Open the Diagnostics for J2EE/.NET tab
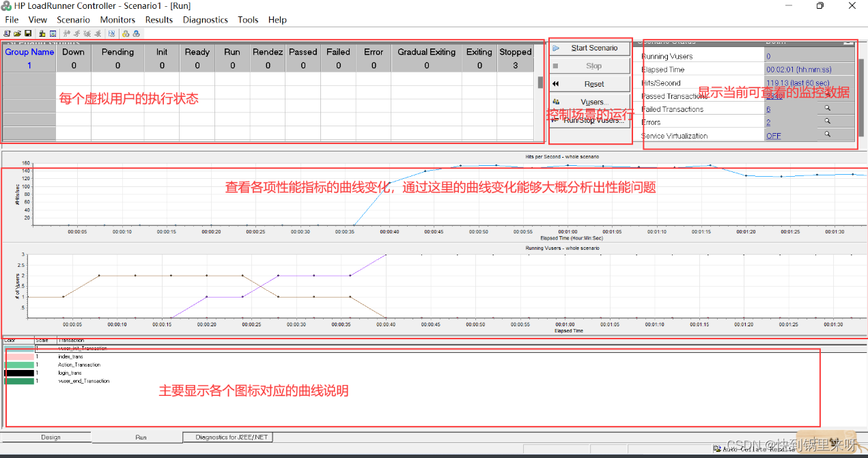This screenshot has height=458, width=868. [229, 437]
